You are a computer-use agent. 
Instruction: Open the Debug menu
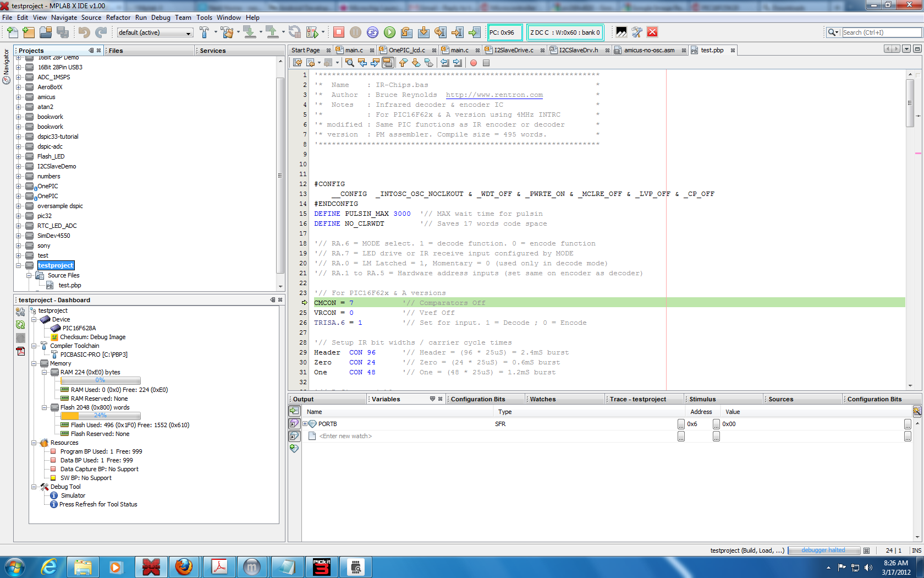tap(161, 18)
